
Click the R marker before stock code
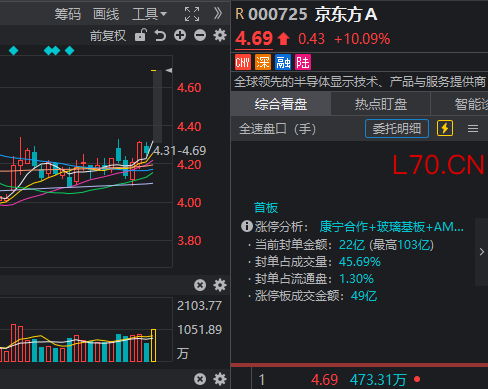tap(240, 14)
